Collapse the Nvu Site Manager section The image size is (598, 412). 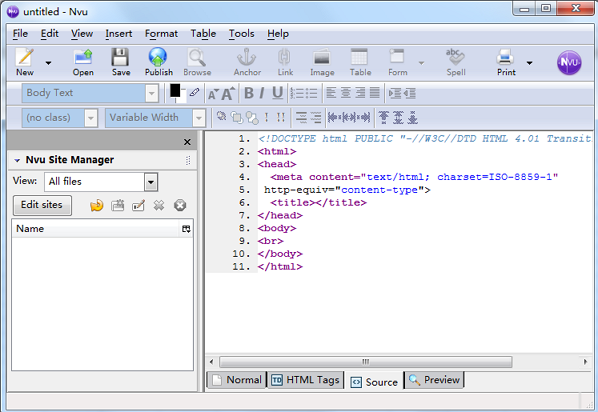pyautogui.click(x=17, y=160)
